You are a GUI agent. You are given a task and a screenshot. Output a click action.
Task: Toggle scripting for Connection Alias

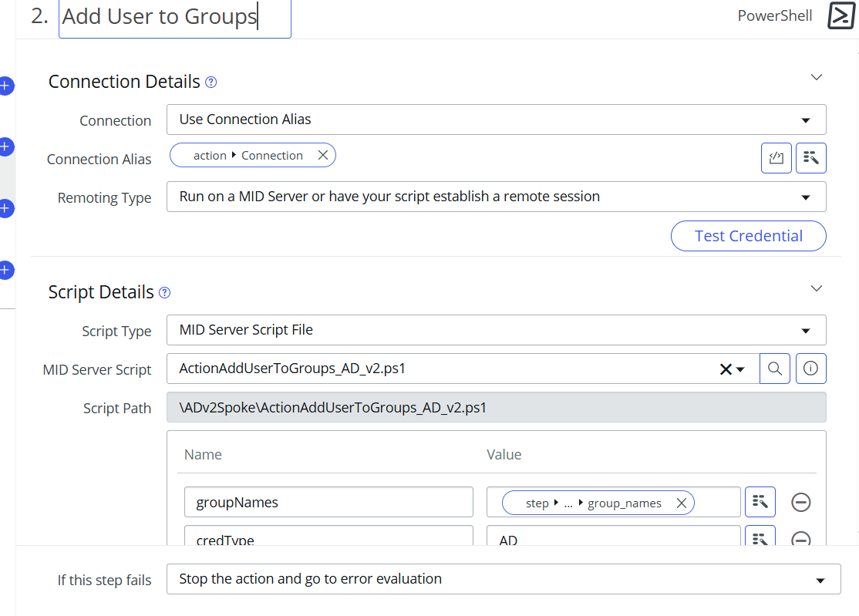pyautogui.click(x=776, y=158)
